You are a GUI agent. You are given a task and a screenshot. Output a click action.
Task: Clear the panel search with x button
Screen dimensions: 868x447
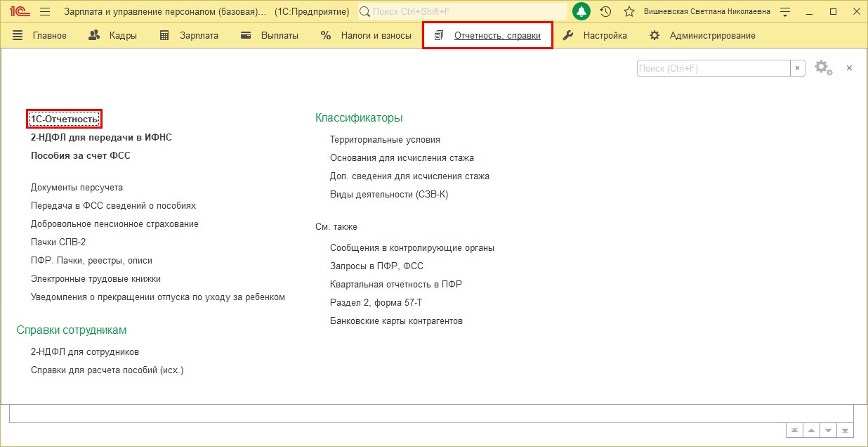[798, 68]
